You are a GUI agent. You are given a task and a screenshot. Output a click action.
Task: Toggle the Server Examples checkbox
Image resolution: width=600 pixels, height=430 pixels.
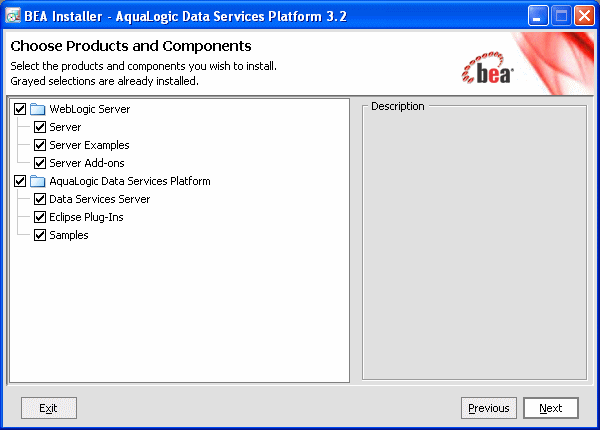40,145
